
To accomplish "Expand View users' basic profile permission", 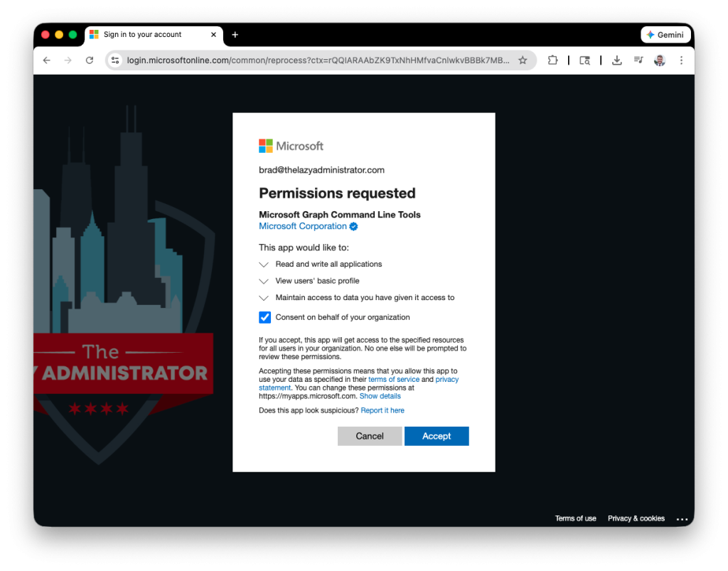I will point(264,282).
